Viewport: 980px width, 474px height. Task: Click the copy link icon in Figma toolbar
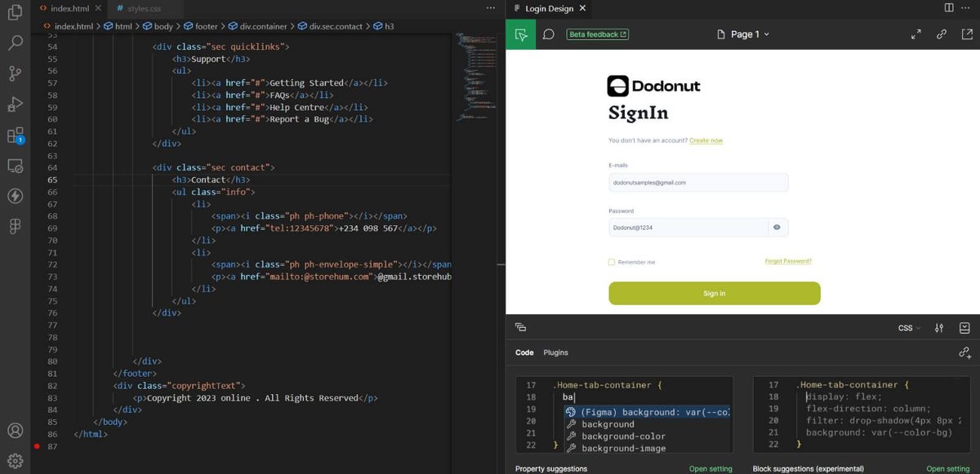[x=942, y=34]
